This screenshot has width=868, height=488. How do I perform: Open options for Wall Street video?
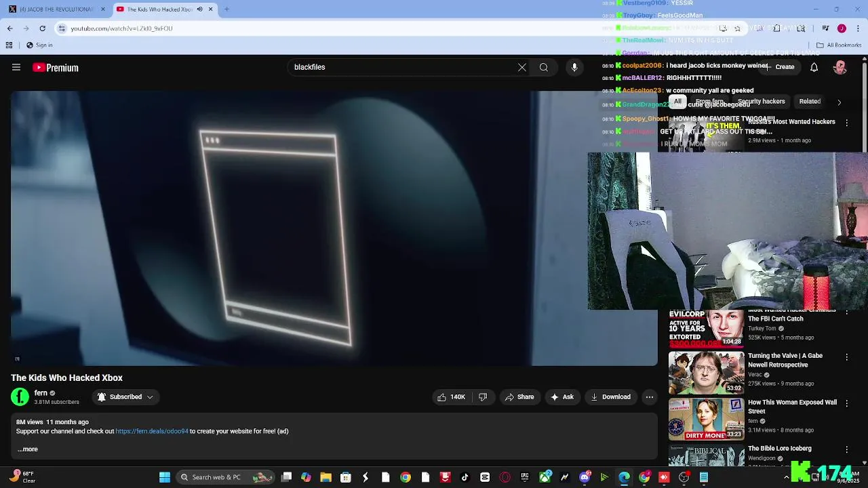click(x=846, y=403)
